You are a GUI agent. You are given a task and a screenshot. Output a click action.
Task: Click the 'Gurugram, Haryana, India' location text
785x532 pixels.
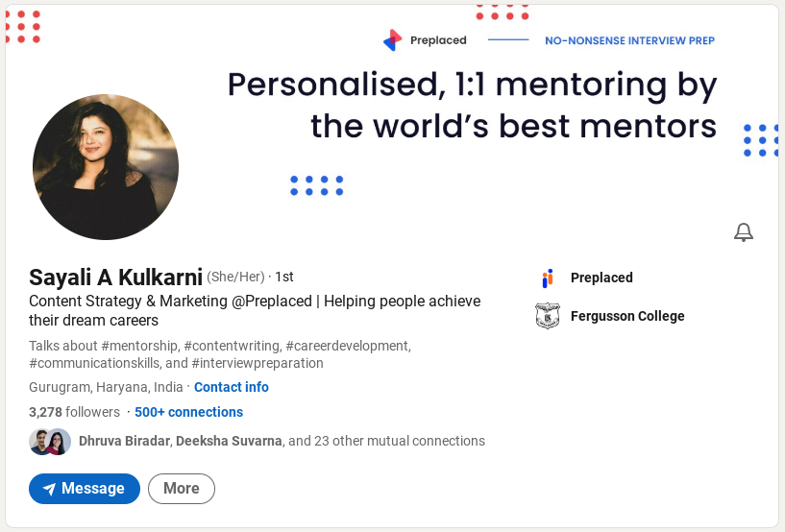[x=106, y=387]
